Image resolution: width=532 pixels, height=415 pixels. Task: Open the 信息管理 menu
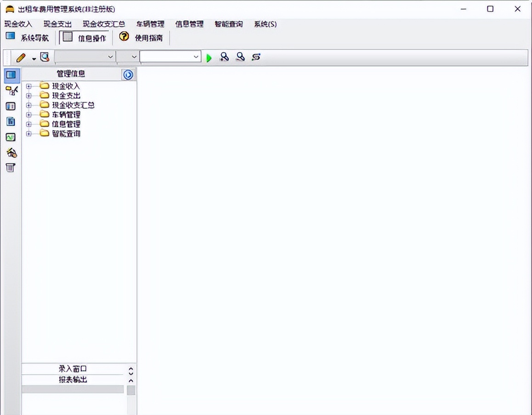(x=189, y=24)
